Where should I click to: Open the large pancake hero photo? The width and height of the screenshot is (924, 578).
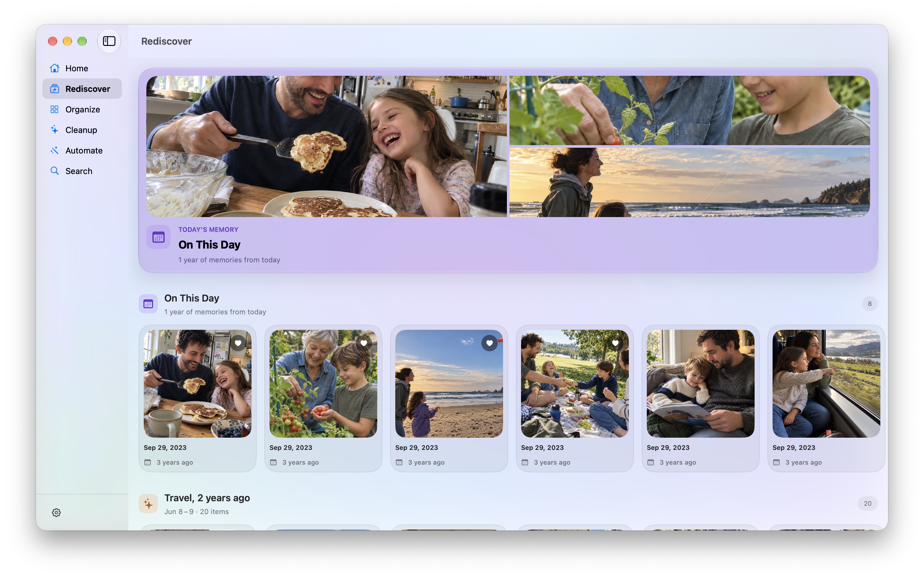coord(327,146)
